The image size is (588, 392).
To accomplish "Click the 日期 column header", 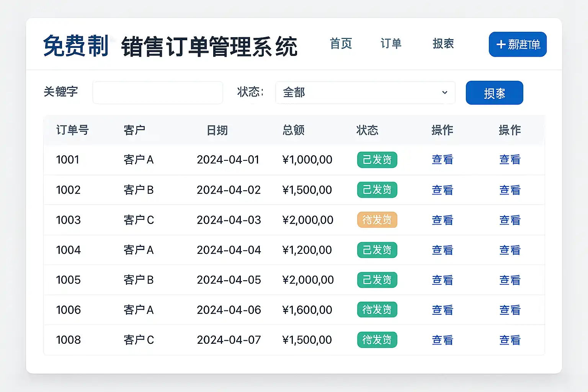I will pyautogui.click(x=217, y=130).
